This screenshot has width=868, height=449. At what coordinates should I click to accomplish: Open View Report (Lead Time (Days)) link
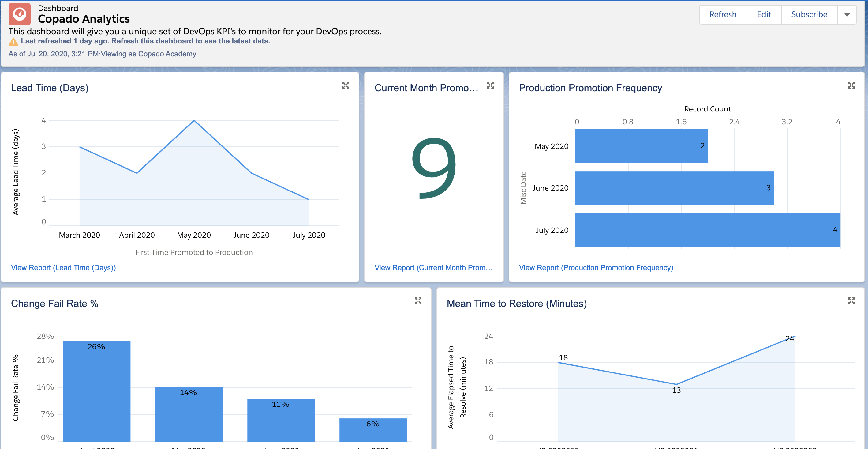coord(63,267)
